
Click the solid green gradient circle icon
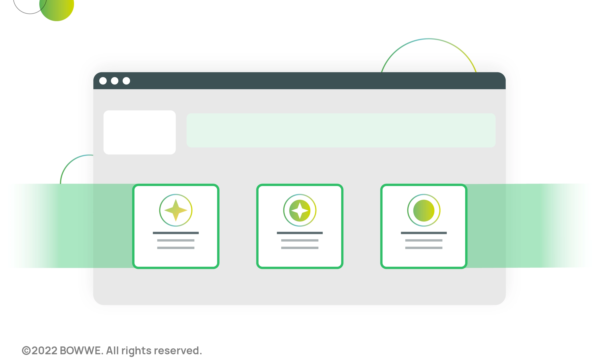point(424,210)
